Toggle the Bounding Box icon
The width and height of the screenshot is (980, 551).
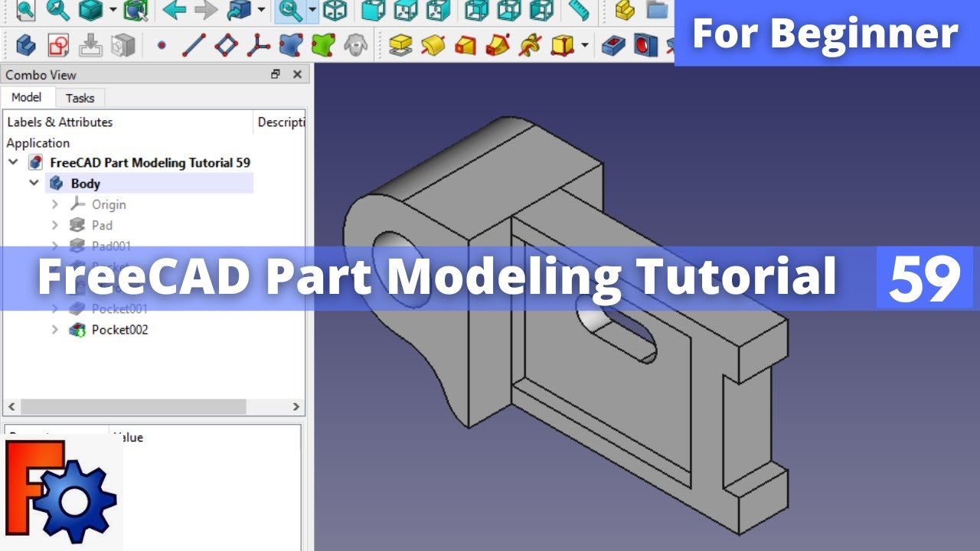pyautogui.click(x=136, y=10)
